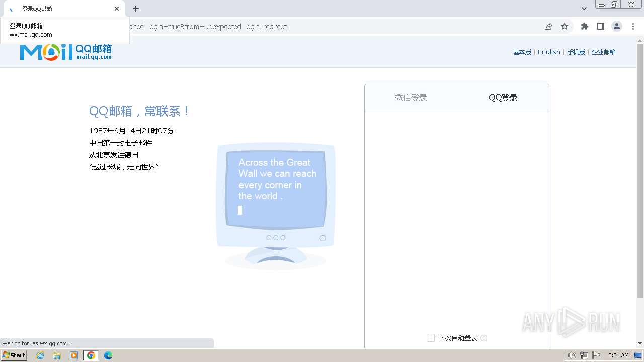Open the share page icon in address bar
This screenshot has height=362, width=644.
pyautogui.click(x=548, y=27)
